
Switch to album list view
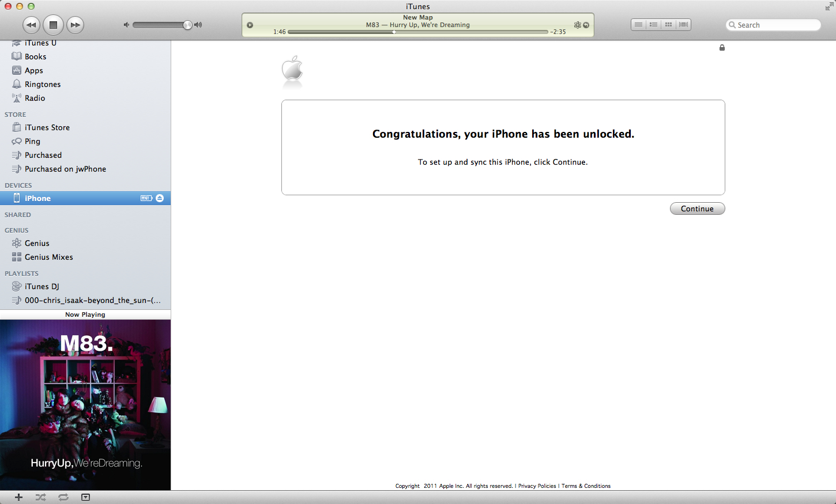tap(653, 25)
